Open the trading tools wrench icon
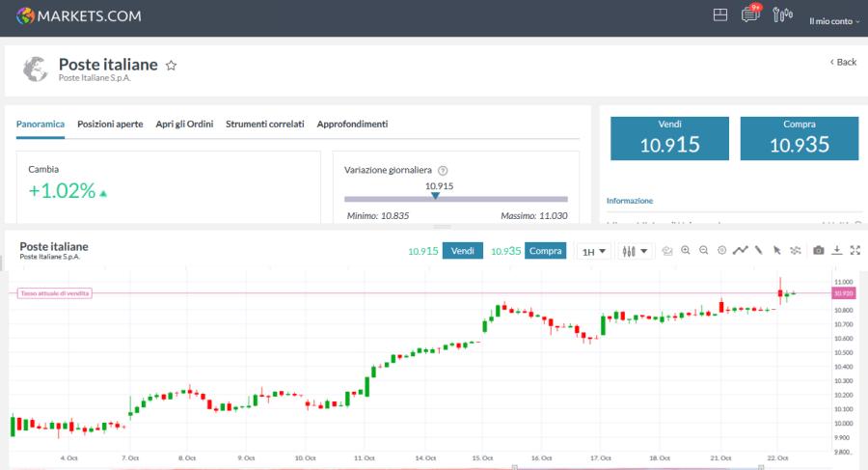The image size is (868, 470). pyautogui.click(x=782, y=14)
